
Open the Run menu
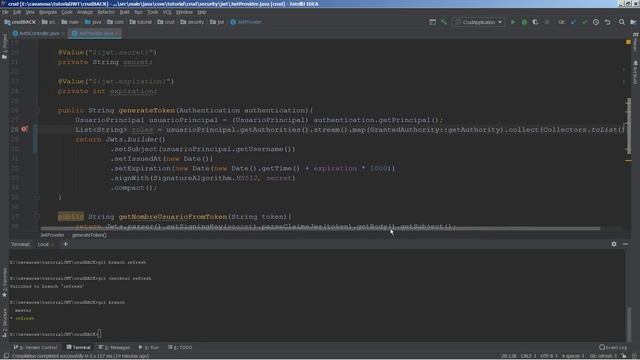click(x=138, y=12)
